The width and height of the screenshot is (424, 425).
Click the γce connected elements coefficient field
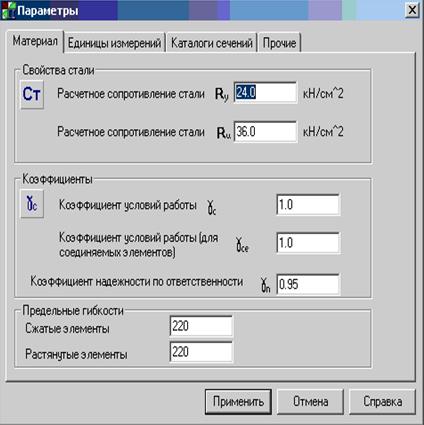tap(308, 243)
